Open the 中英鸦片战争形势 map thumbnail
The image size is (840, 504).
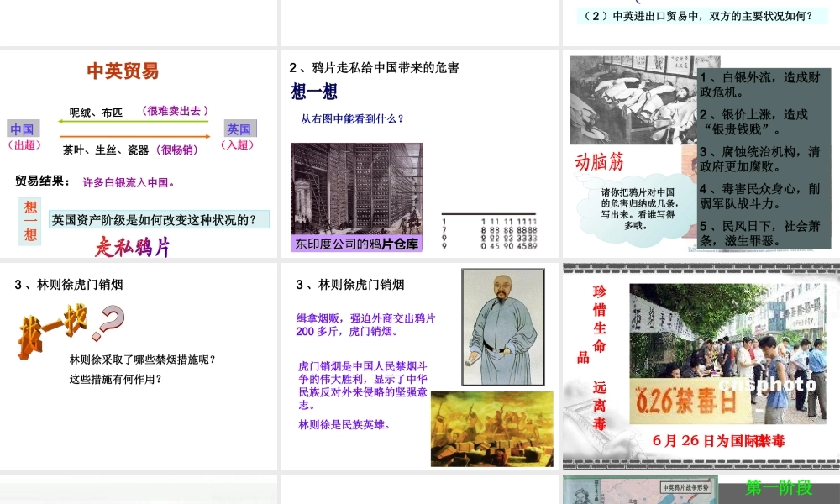[x=640, y=491]
